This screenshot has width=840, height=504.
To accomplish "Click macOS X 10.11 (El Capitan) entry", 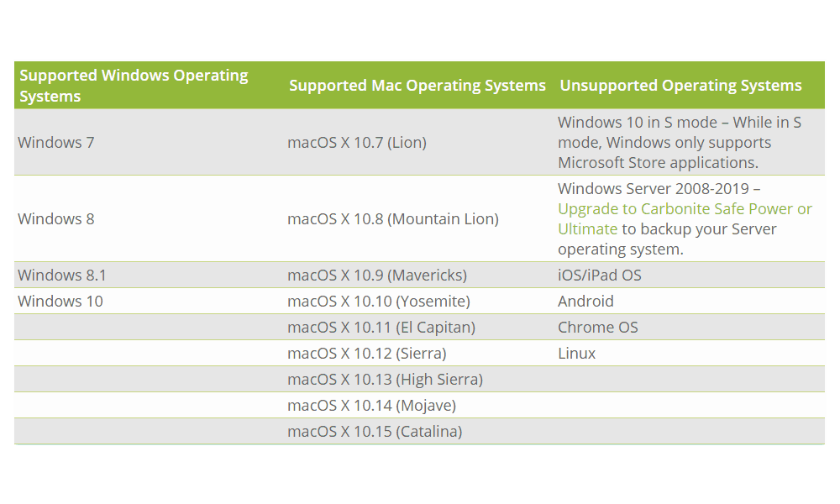I will coord(381,328).
